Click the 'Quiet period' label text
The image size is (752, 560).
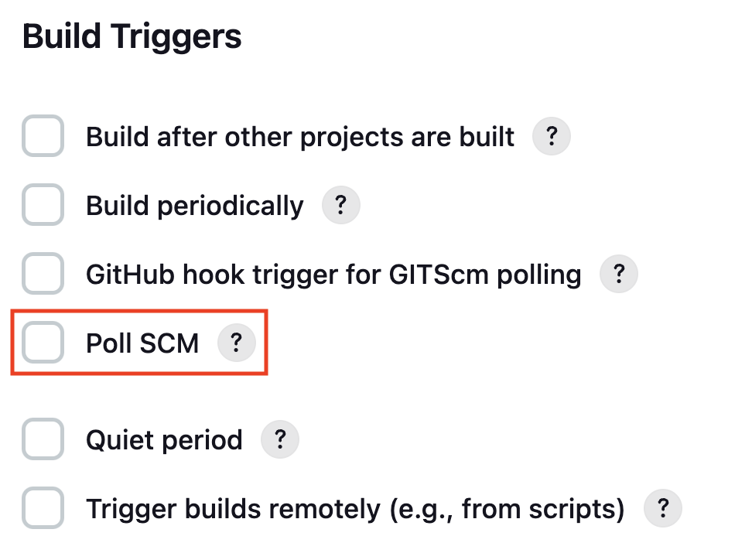[165, 441]
